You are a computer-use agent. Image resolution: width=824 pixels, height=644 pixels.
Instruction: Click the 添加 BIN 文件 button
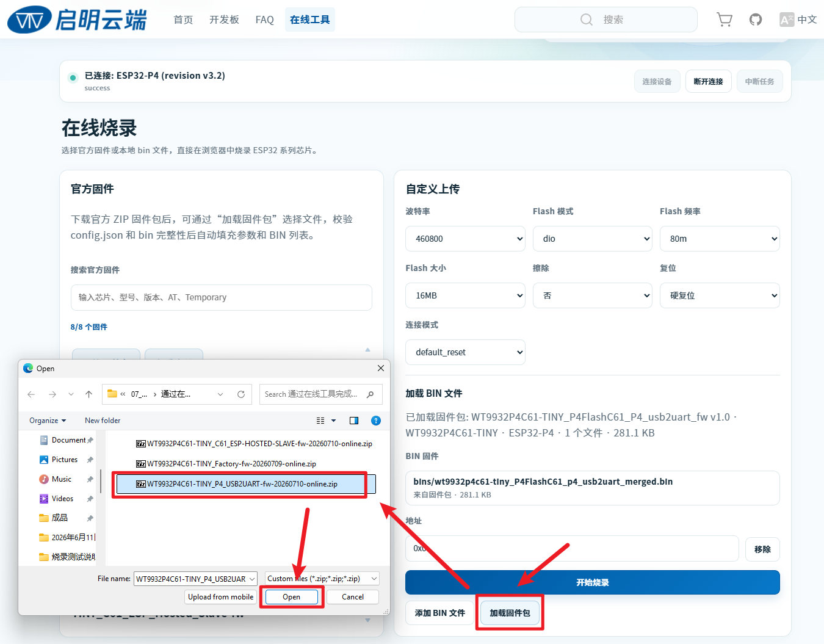tap(440, 613)
